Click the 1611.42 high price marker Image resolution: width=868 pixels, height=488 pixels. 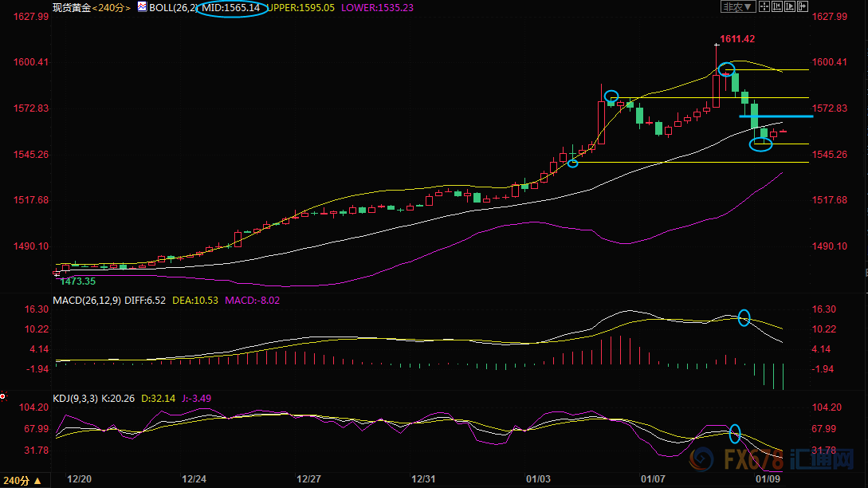[x=736, y=38]
